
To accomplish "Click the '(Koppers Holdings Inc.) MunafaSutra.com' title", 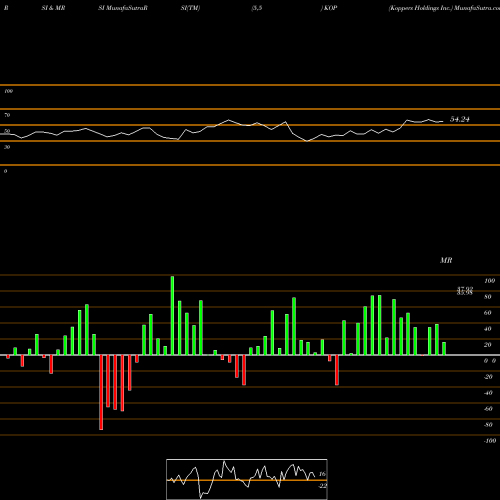I will [x=444, y=8].
